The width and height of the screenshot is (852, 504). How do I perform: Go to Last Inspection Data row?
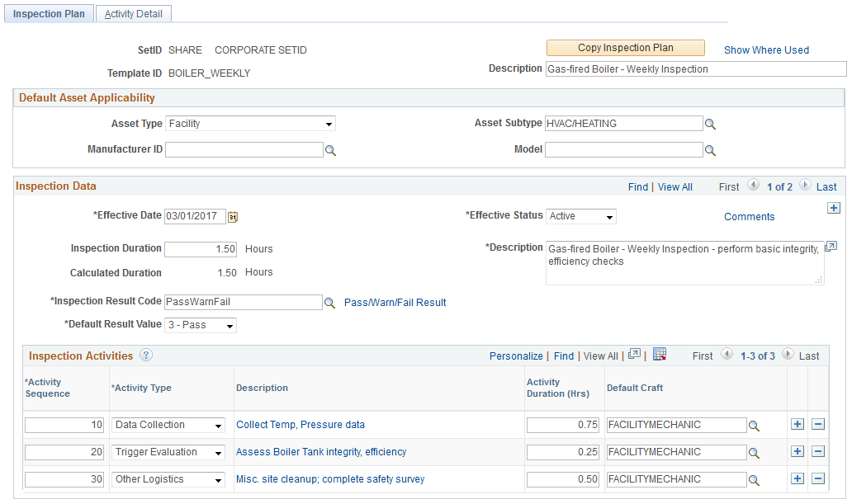coord(826,186)
